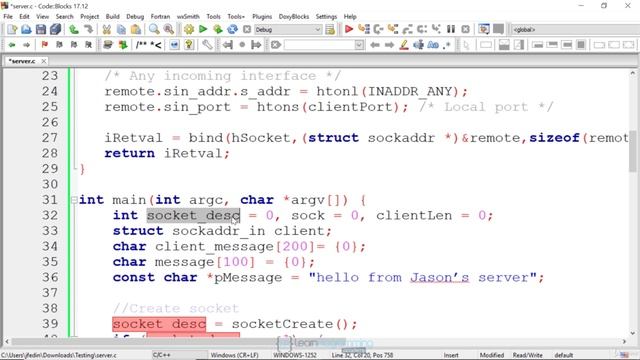Open the Debug build target dropdown

click(288, 29)
